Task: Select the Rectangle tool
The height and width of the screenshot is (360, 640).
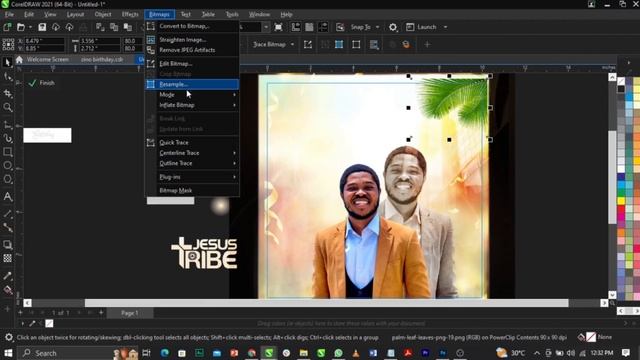Action: point(7,152)
